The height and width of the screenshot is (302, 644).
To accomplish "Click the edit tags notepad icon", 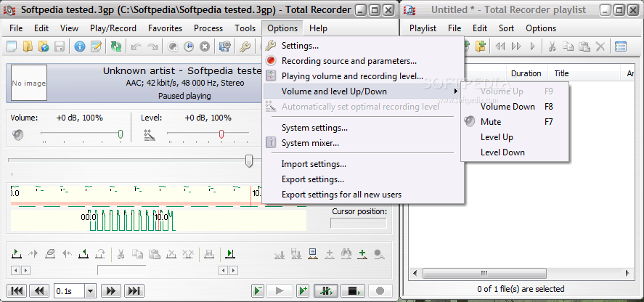I will (96, 47).
